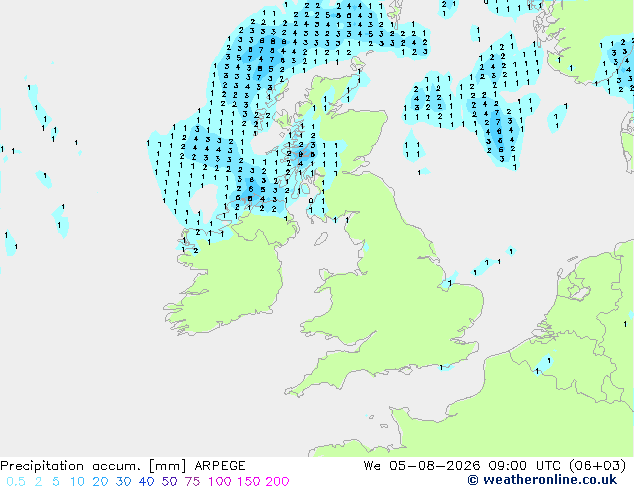Click the 2 mm legend value
This screenshot has width=634, height=490.
point(38,482)
